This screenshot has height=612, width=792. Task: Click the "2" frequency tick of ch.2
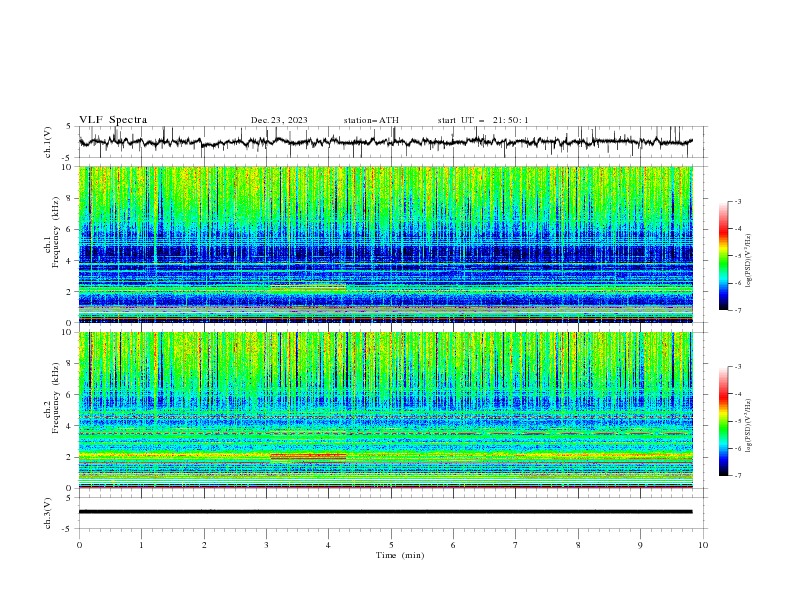(x=71, y=457)
